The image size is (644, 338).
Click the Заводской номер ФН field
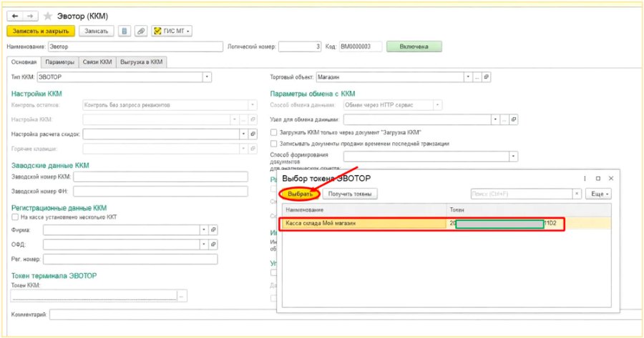coord(160,191)
